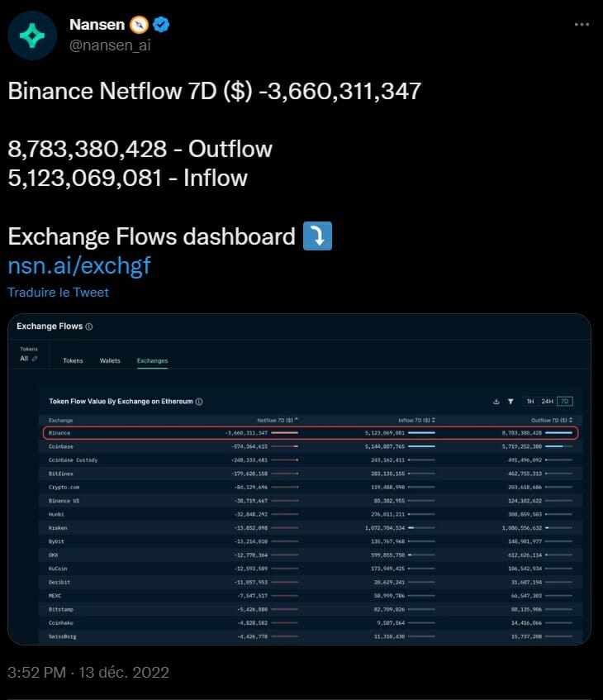Click the tweet timestamp 3:52 PM
This screenshot has height=700, width=603.
[36, 673]
